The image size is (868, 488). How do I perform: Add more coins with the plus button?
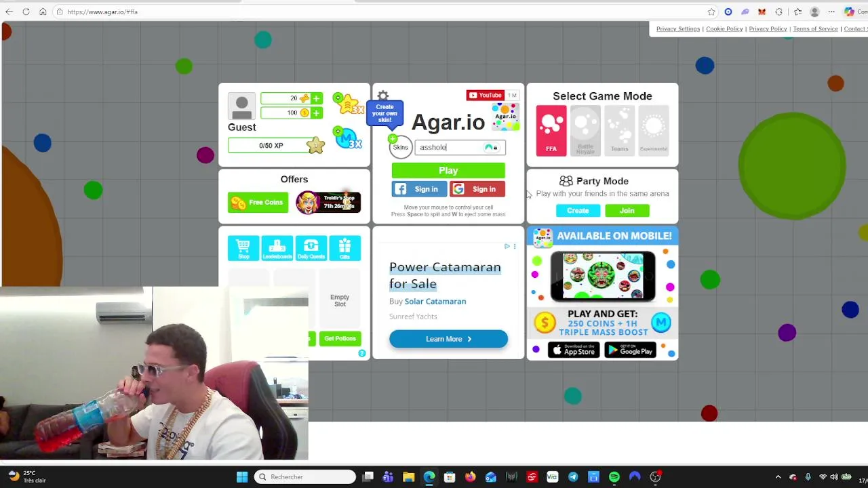coord(316,113)
